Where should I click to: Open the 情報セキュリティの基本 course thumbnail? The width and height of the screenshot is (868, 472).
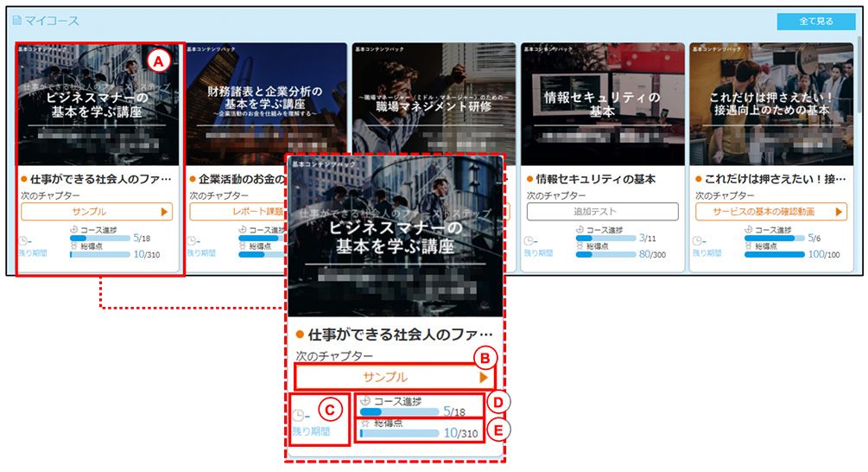tap(602, 104)
